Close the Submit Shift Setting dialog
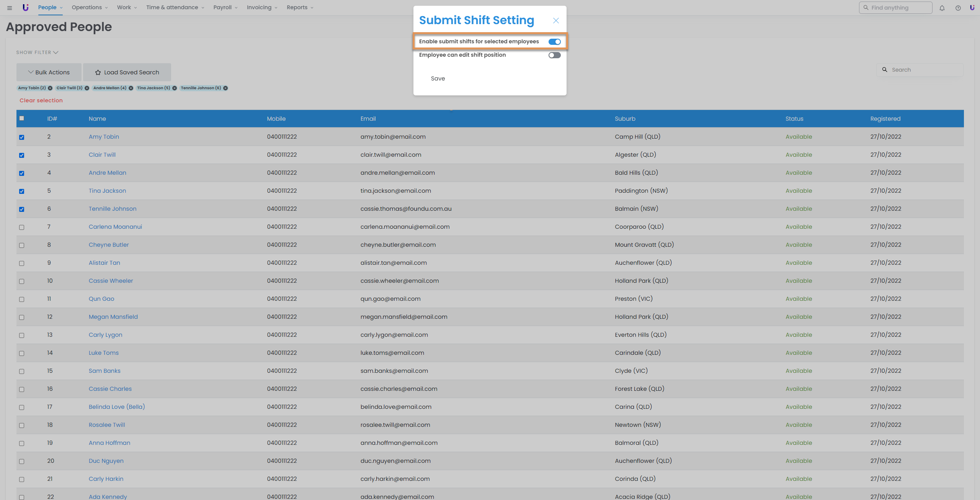 [556, 21]
